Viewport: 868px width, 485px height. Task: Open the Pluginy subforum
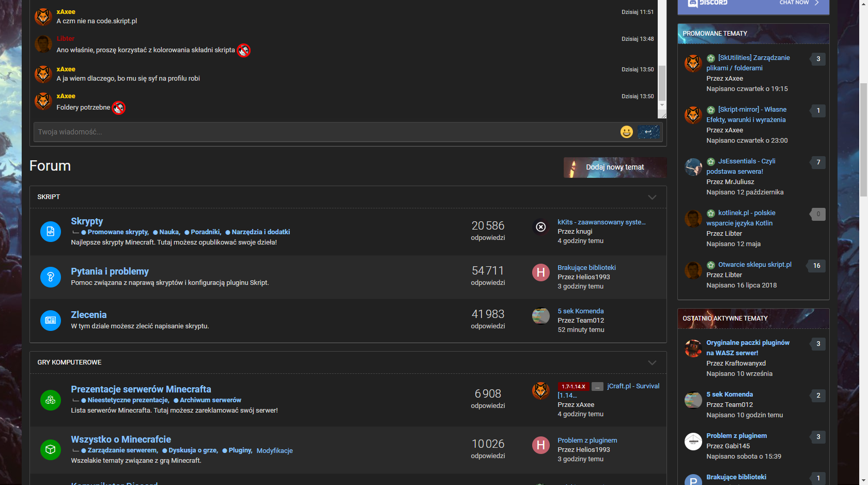coord(240,450)
